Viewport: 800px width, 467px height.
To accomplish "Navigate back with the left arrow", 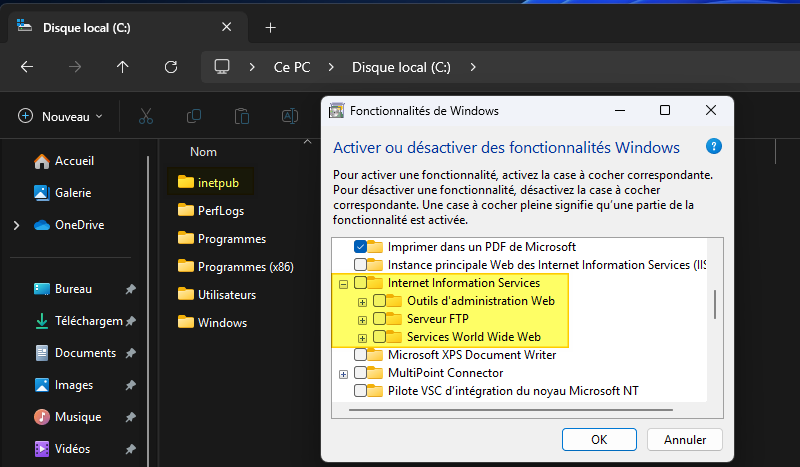I will click(x=27, y=67).
